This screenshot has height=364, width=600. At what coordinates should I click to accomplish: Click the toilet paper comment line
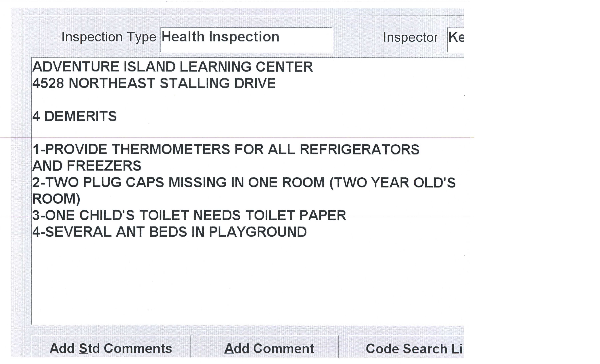pyautogui.click(x=189, y=215)
